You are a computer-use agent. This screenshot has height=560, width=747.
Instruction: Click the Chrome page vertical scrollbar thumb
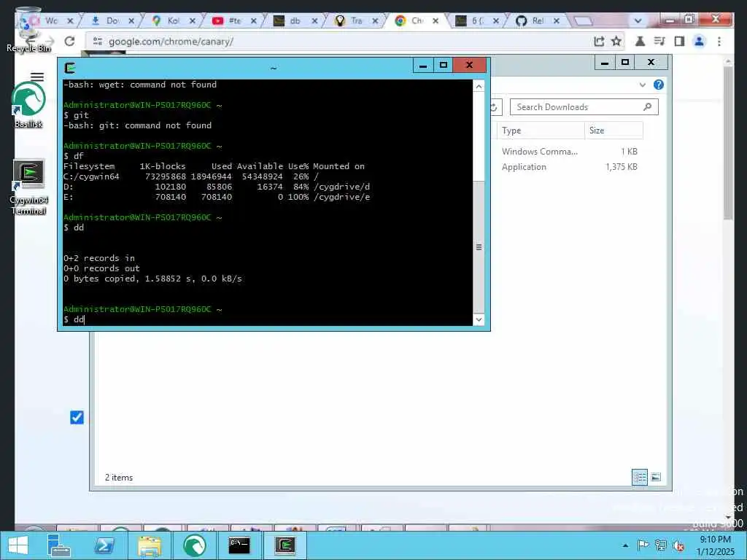[728, 144]
